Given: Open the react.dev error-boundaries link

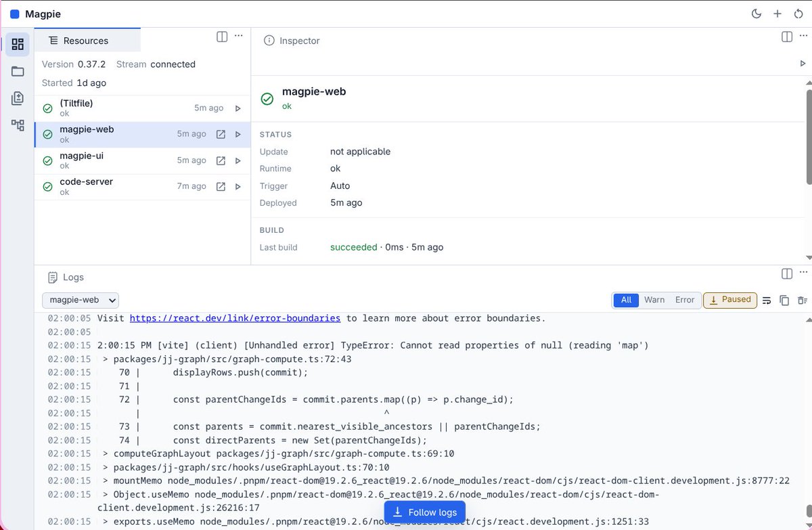Looking at the screenshot, I should coord(235,318).
